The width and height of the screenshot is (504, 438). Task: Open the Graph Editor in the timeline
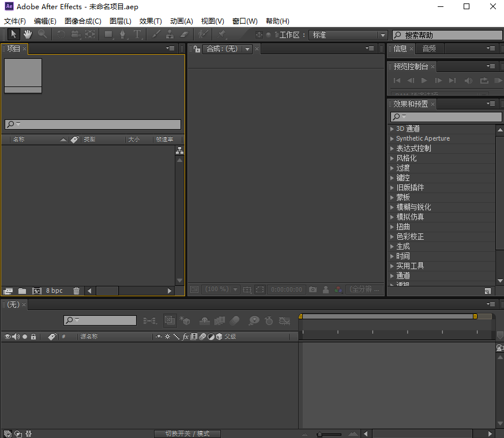[284, 321]
